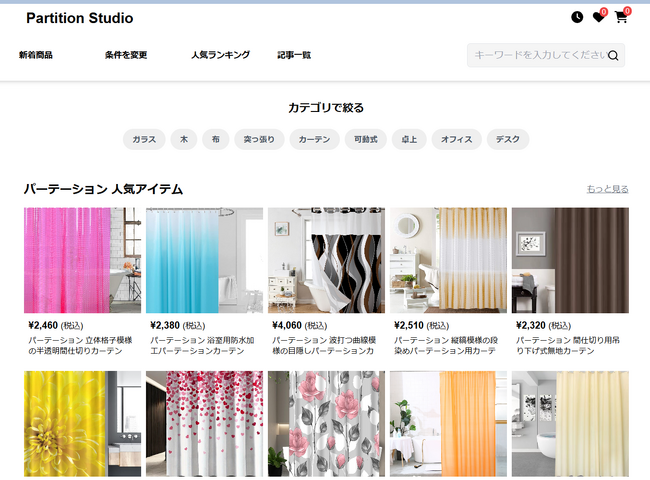Open the shopping cart icon

tap(621, 17)
